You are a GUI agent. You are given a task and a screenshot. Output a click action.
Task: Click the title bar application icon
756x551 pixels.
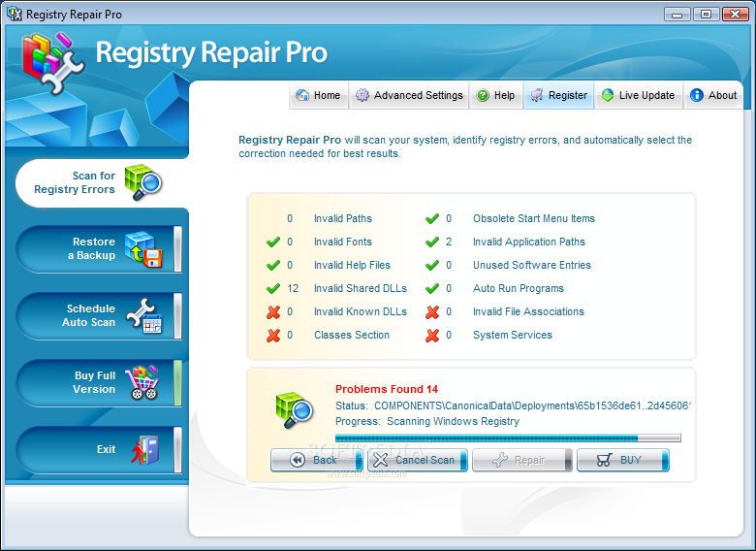click(x=15, y=14)
